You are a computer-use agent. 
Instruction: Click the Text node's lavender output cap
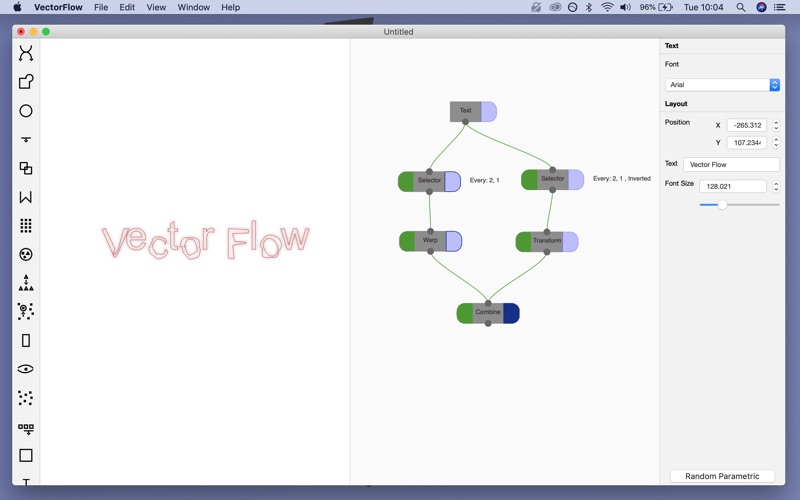point(489,111)
